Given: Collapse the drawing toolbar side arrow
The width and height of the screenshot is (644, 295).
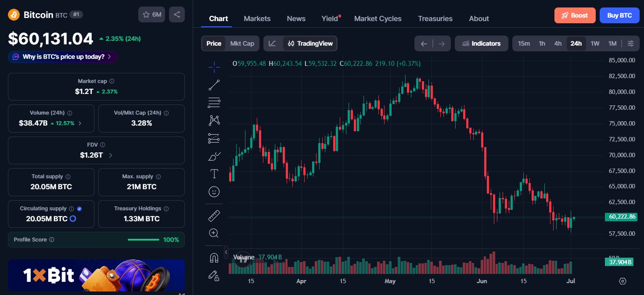Looking at the screenshot, I should point(226,252).
